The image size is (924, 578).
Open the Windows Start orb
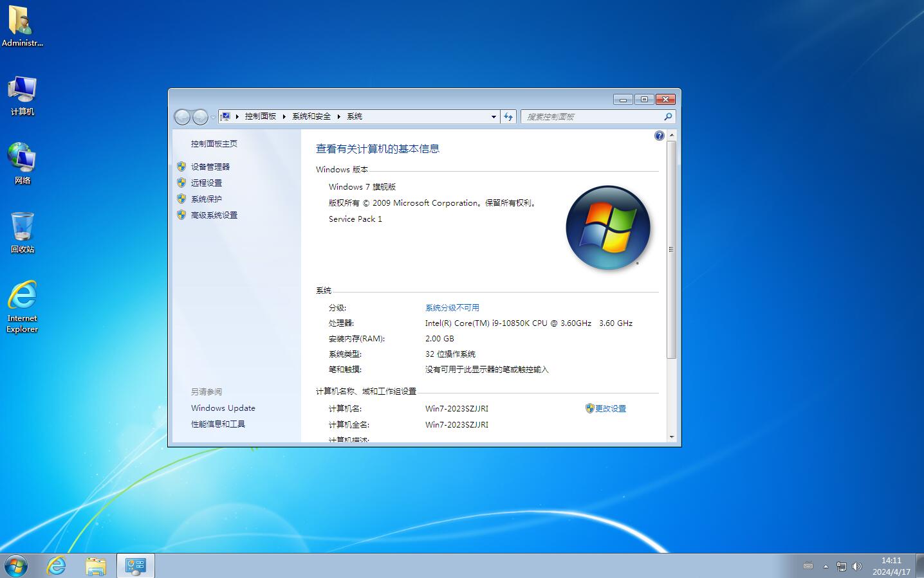[16, 566]
